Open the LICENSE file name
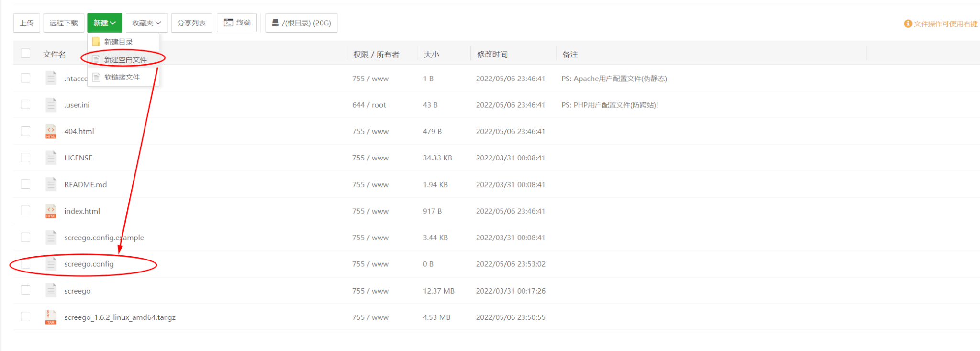The width and height of the screenshot is (980, 351). click(x=78, y=158)
